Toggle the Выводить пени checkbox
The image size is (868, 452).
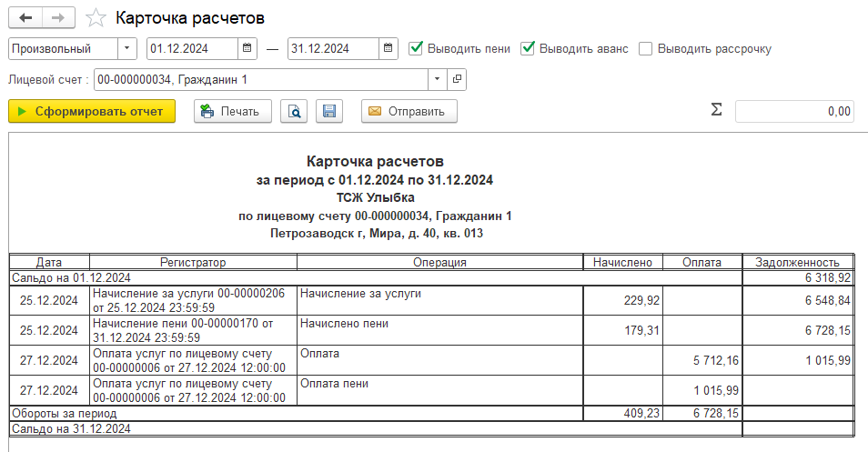[x=416, y=48]
